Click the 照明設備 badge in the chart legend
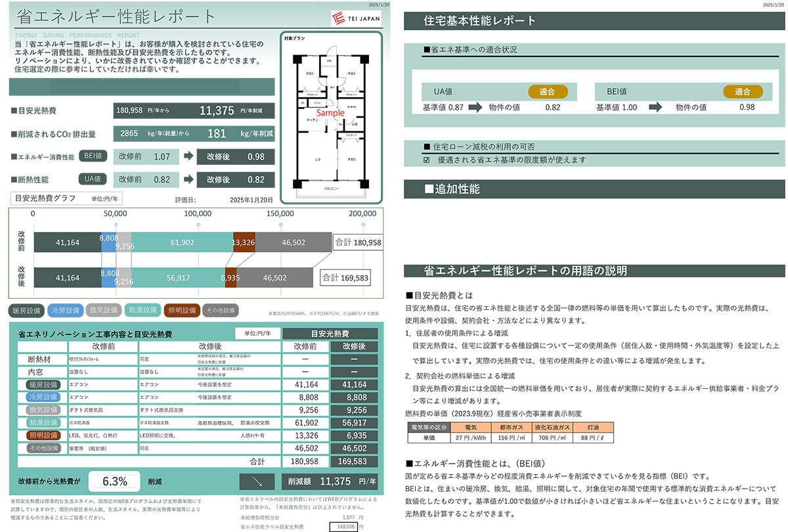Image resolution: width=788 pixels, height=532 pixels. coord(181,310)
